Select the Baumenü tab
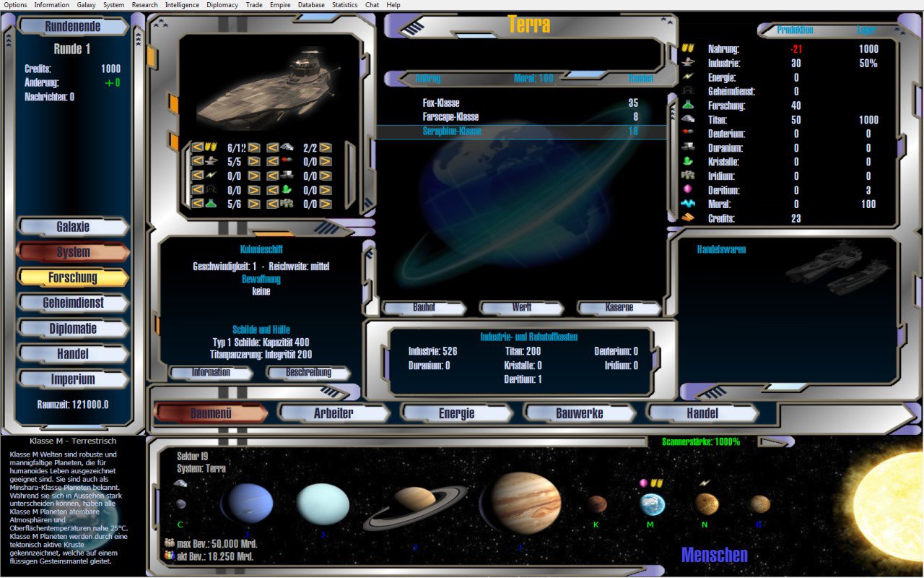The width and height of the screenshot is (924, 578). coord(211,413)
